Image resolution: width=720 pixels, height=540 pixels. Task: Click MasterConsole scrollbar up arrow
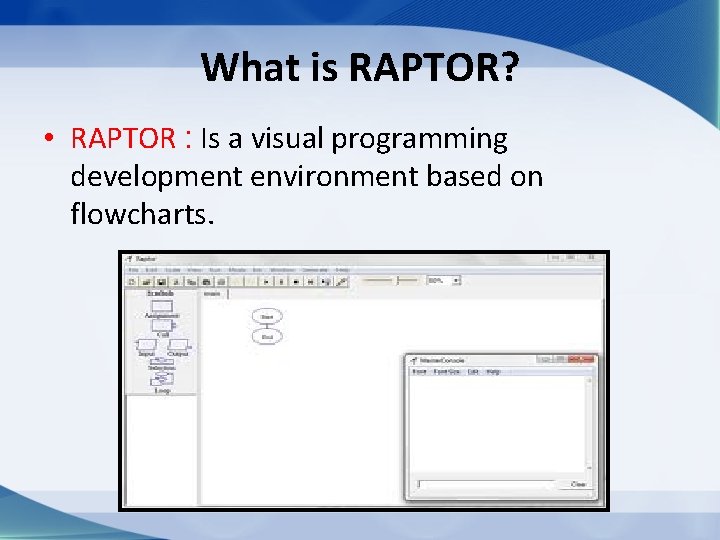pyautogui.click(x=589, y=380)
